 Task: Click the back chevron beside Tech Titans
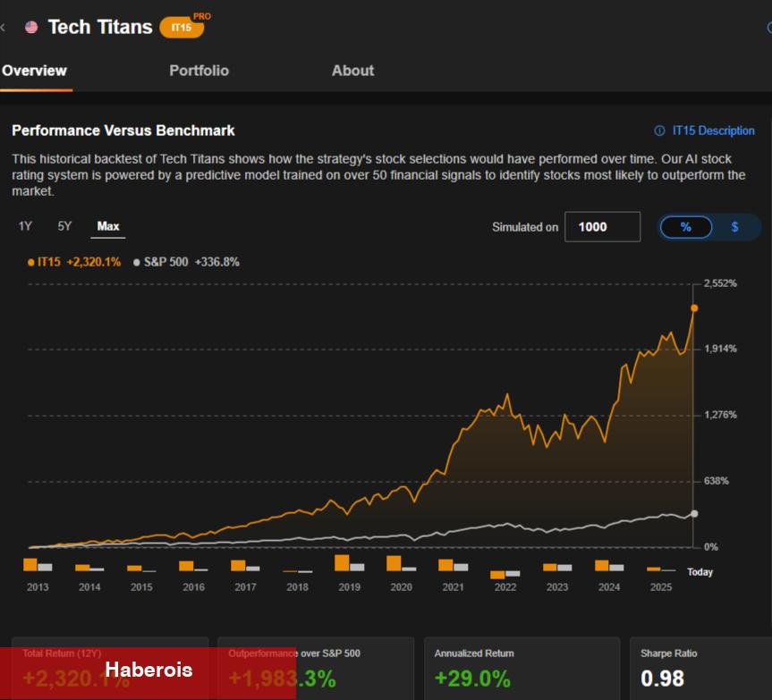coord(4,27)
